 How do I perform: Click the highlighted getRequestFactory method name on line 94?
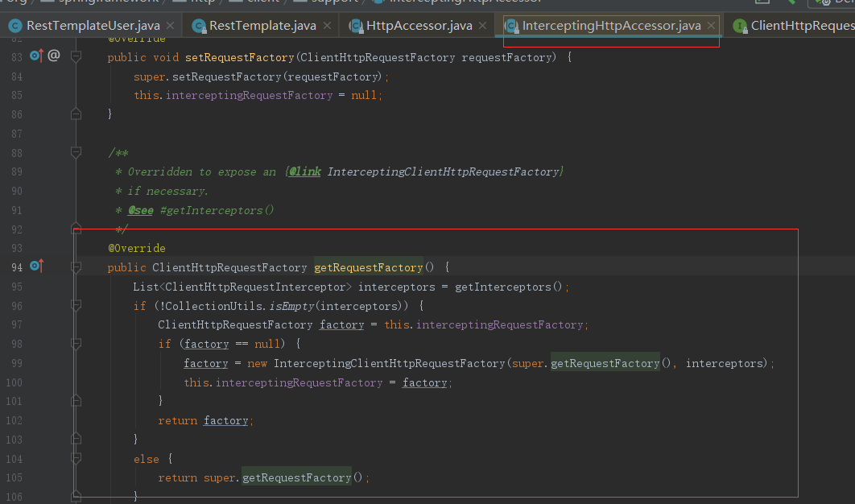click(369, 267)
